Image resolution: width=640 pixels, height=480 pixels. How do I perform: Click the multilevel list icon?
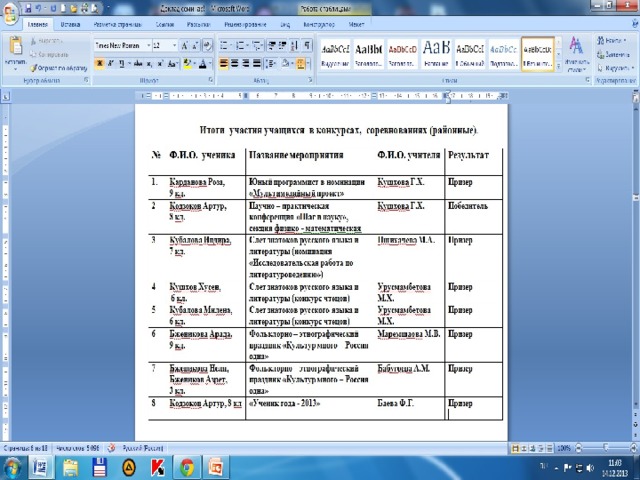point(257,45)
